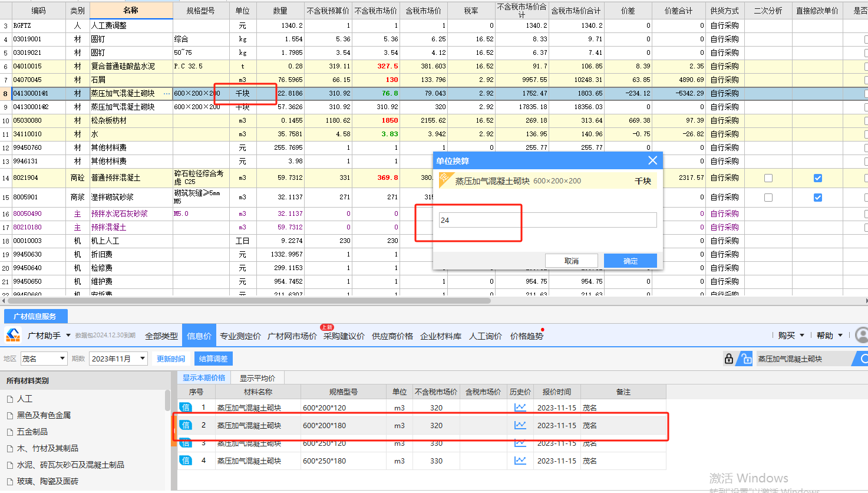
Task: Click the document icon next to 五金制品
Action: [x=10, y=432]
